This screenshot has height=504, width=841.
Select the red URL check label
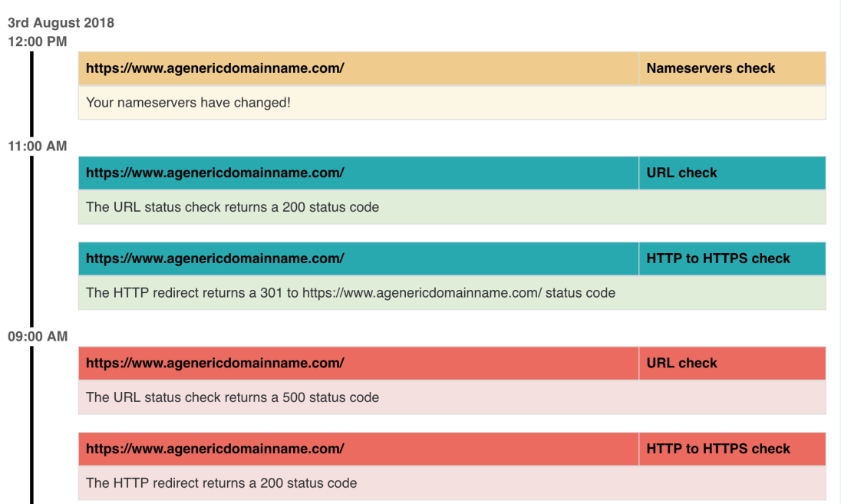pos(681,363)
